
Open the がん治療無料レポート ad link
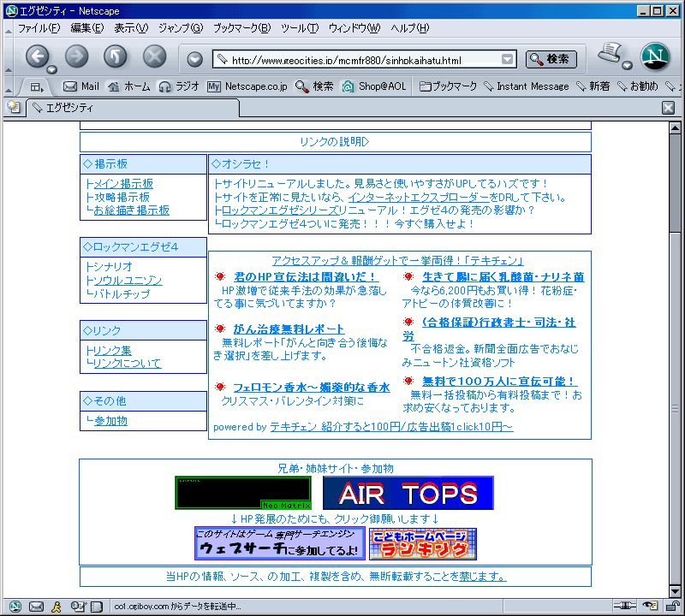[x=289, y=329]
